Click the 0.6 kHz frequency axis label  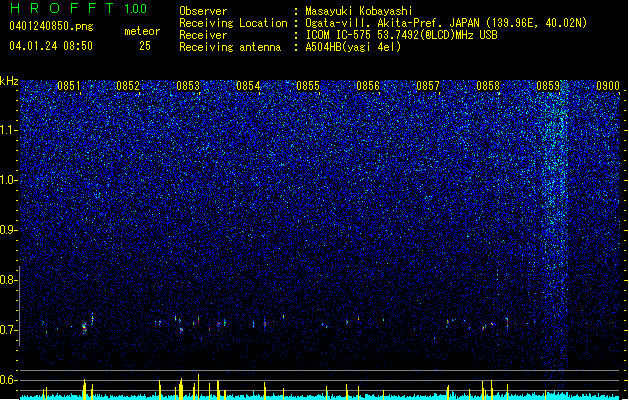(x=8, y=380)
